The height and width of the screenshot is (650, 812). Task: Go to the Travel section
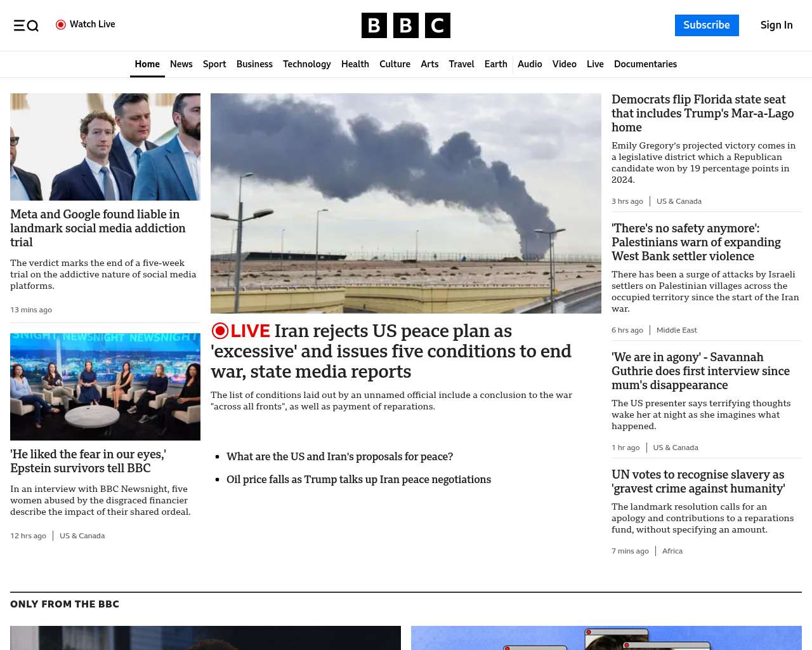point(461,64)
